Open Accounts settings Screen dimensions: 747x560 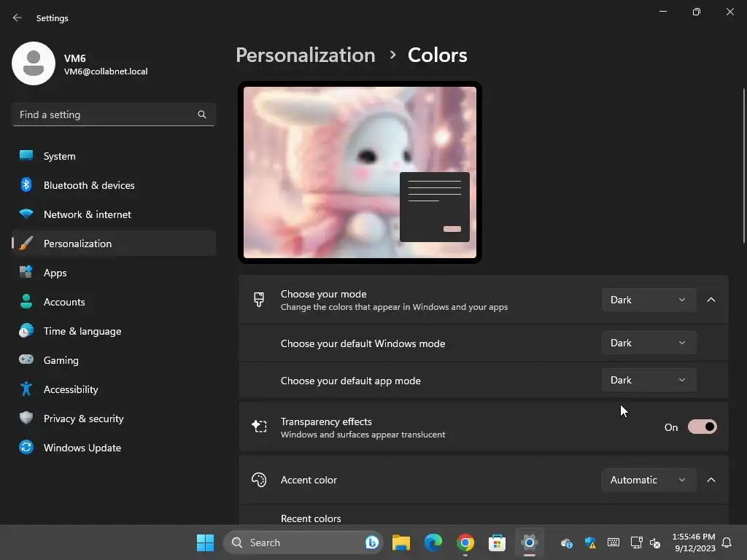click(113, 302)
